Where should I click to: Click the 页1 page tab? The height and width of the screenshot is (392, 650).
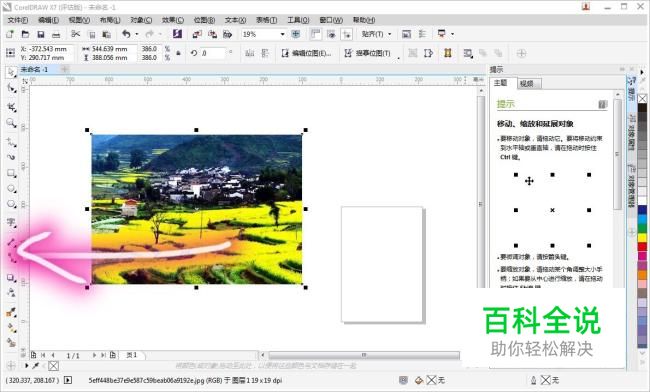[132, 355]
